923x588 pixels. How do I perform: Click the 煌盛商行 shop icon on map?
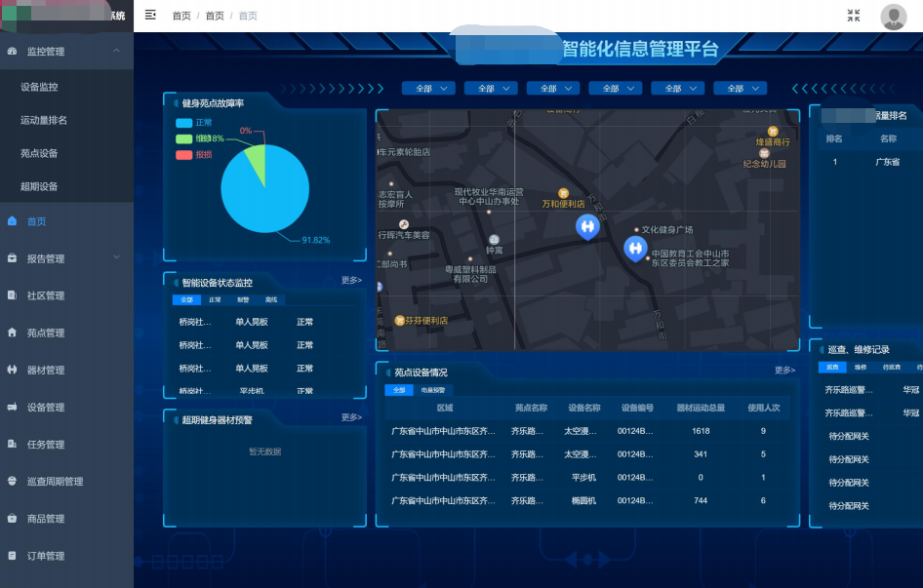pos(773,132)
